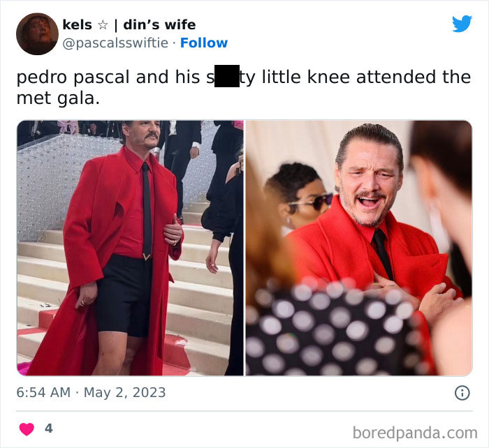Open the @pascalsswiftie handle link
Image resolution: width=489 pixels, height=448 pixels.
pos(115,43)
